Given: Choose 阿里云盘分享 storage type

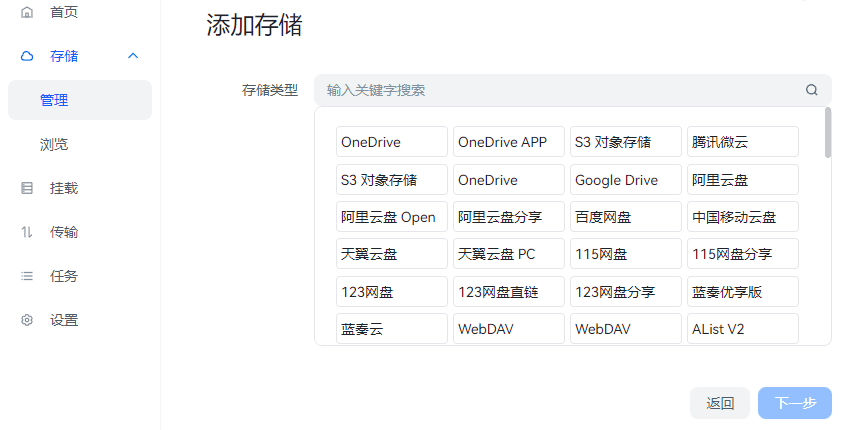Looking at the screenshot, I should (508, 217).
